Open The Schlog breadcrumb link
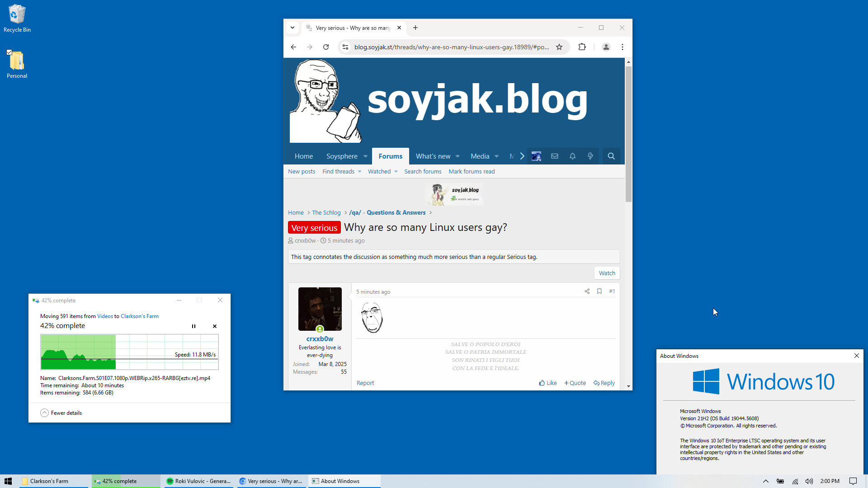 tap(326, 213)
